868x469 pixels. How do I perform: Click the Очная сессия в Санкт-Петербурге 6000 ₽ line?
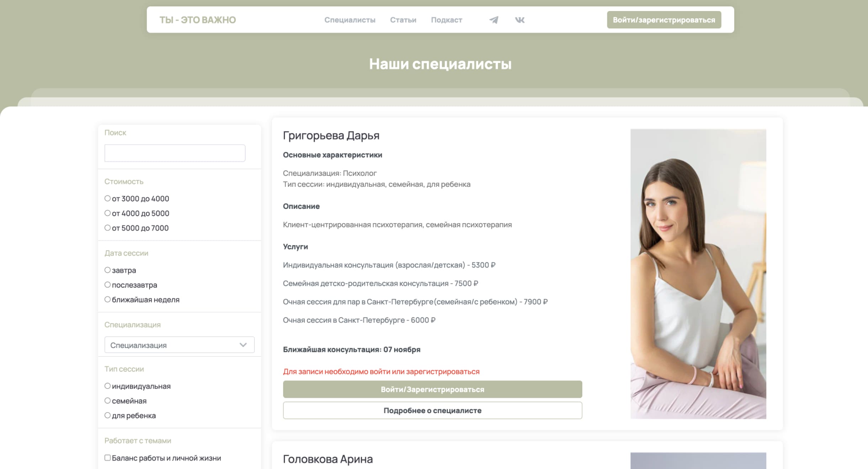(359, 320)
